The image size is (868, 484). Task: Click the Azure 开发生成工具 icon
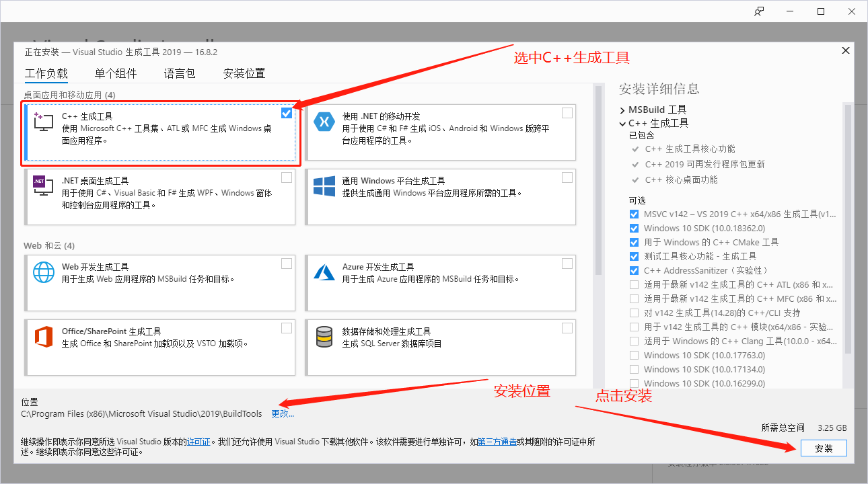point(324,272)
